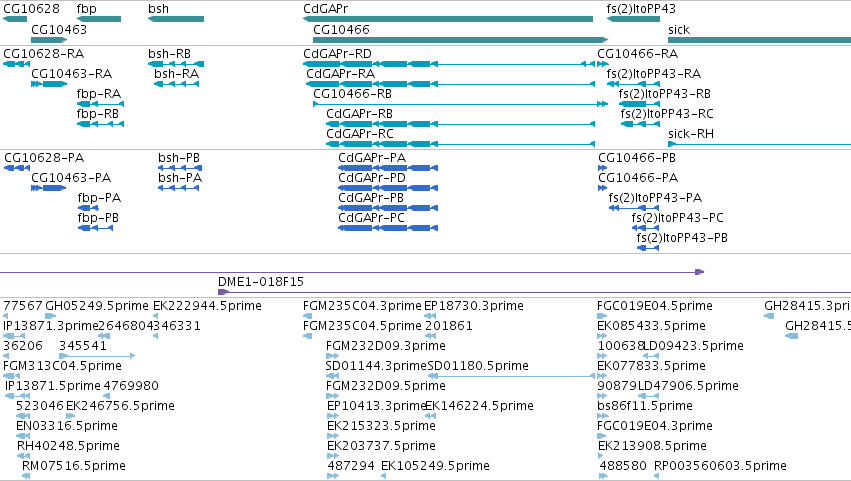Image resolution: width=851 pixels, height=481 pixels.
Task: Click the CdGAPr-PC protein feature
Action: coord(388,228)
